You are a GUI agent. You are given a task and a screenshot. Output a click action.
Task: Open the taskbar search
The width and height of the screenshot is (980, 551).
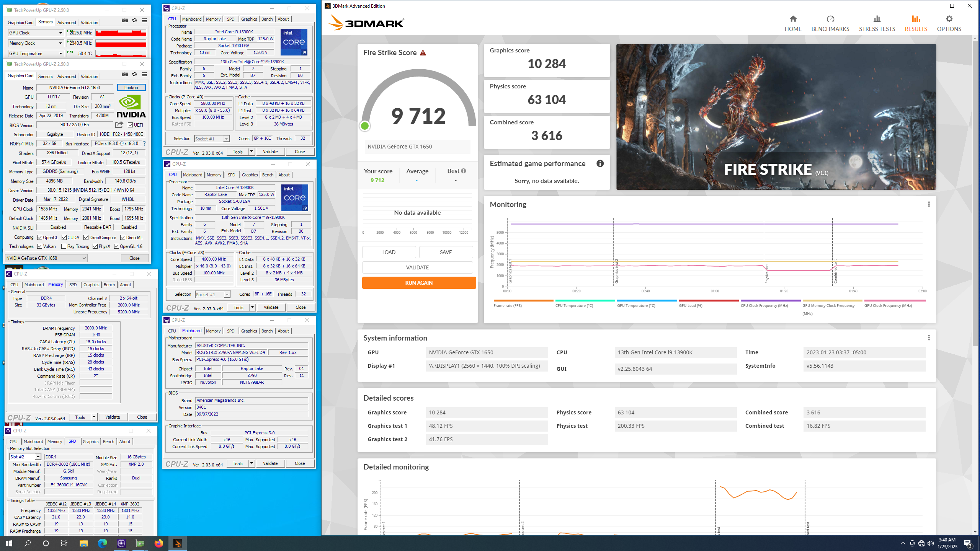(28, 543)
